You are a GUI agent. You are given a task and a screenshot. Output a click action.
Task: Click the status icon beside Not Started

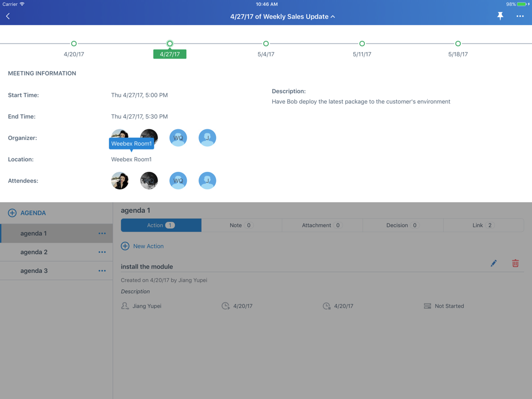pos(428,306)
